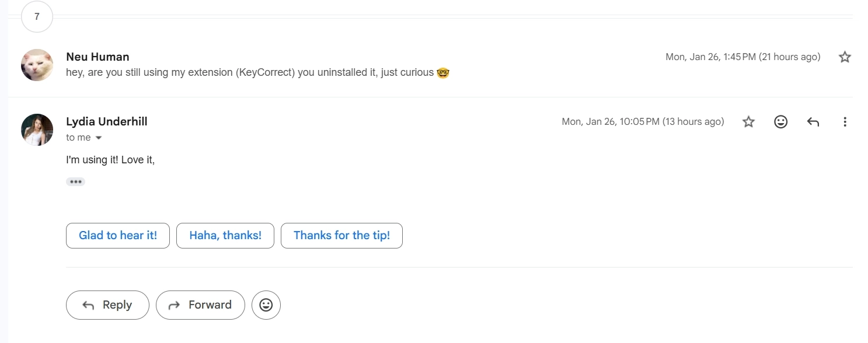Click the reply arrow inside the Reply button

pyautogui.click(x=88, y=304)
